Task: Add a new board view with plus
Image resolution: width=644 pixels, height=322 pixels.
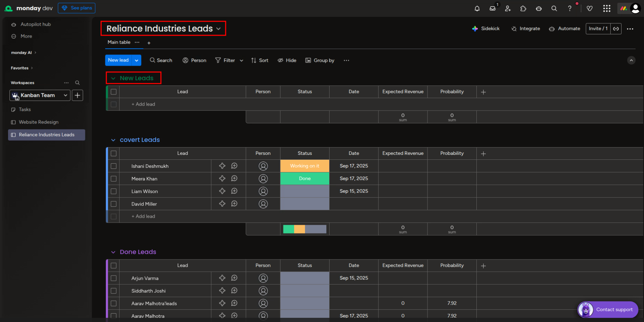Action: tap(149, 43)
